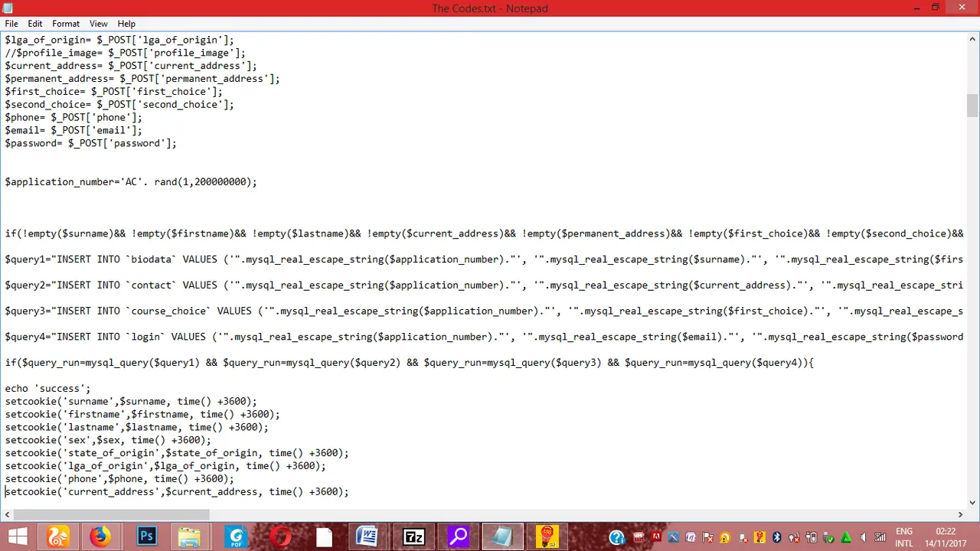Click the setcookie('sex' line
Image resolution: width=980 pixels, height=551 pixels.
(x=108, y=440)
